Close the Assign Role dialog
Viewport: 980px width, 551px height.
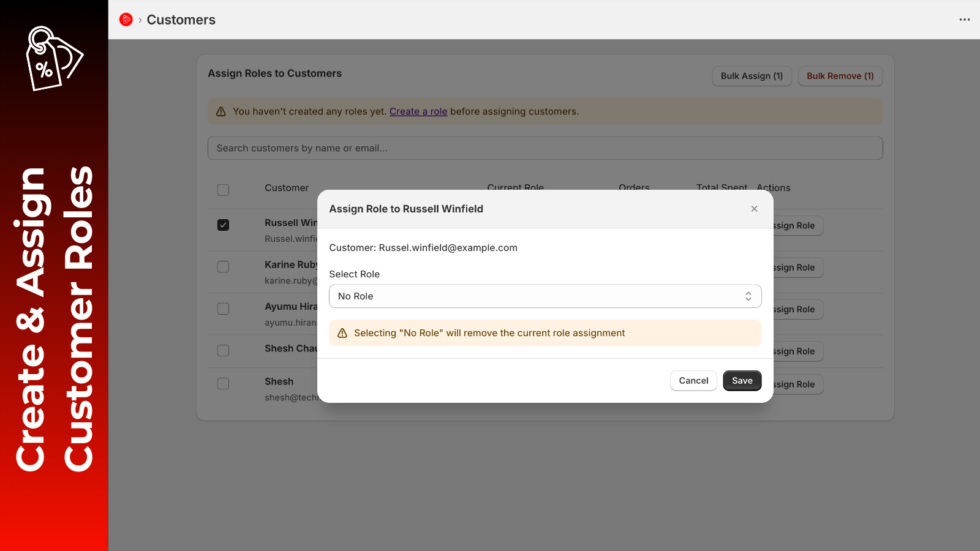(x=754, y=209)
